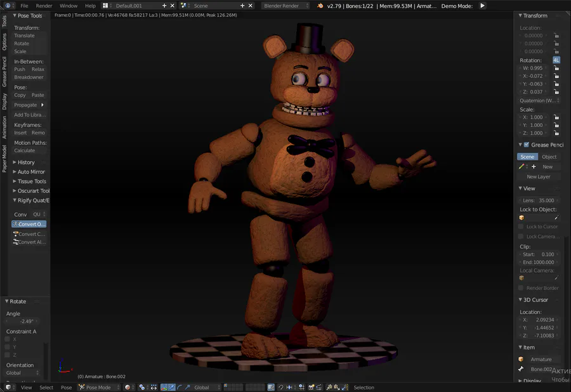
Task: Open the Pose Mode selector
Action: point(98,388)
